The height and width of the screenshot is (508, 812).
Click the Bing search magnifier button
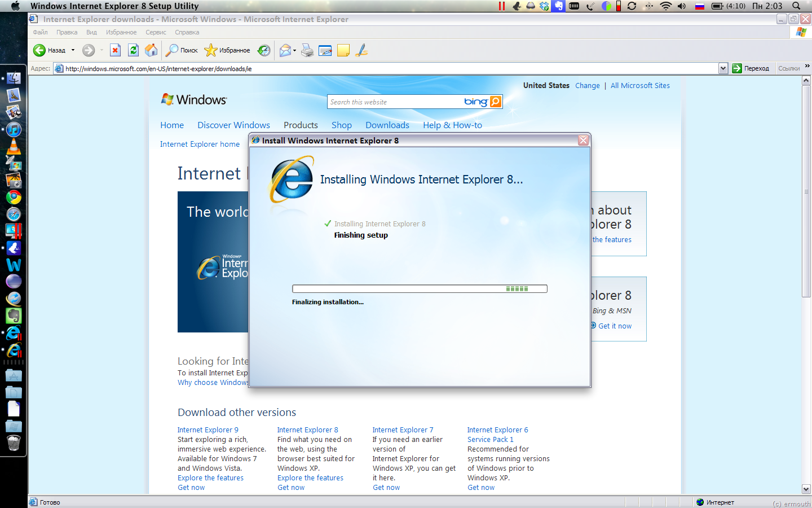pyautogui.click(x=496, y=102)
